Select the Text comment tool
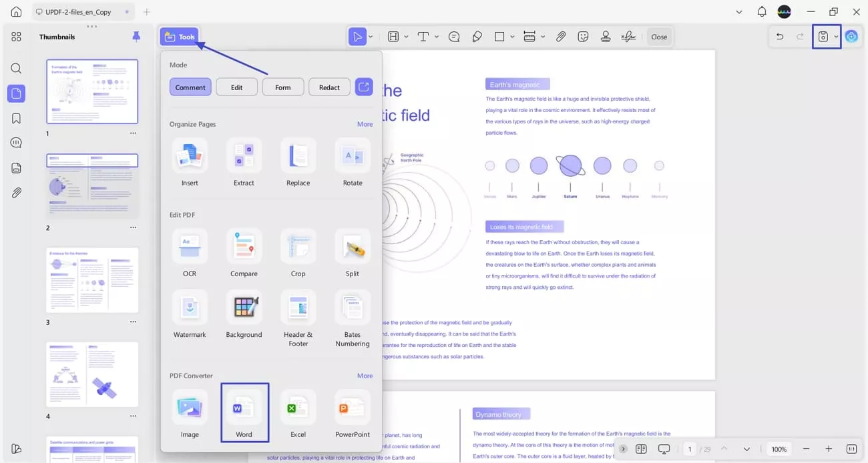Screen dimensions: 868x463 423,37
